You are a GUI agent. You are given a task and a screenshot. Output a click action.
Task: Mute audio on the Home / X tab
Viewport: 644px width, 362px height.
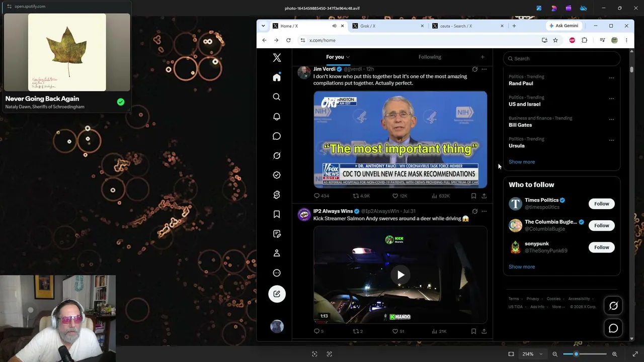tap(334, 26)
